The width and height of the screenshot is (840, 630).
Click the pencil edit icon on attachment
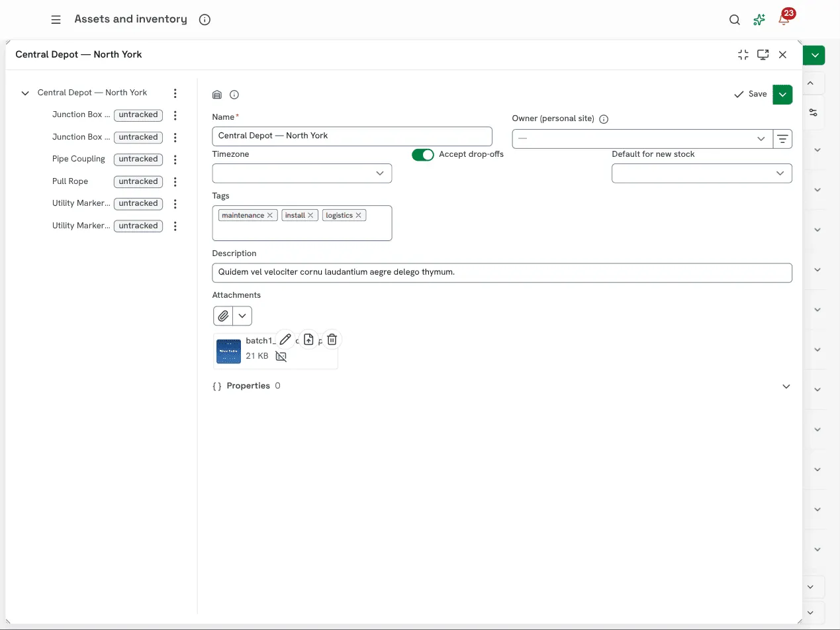click(285, 339)
